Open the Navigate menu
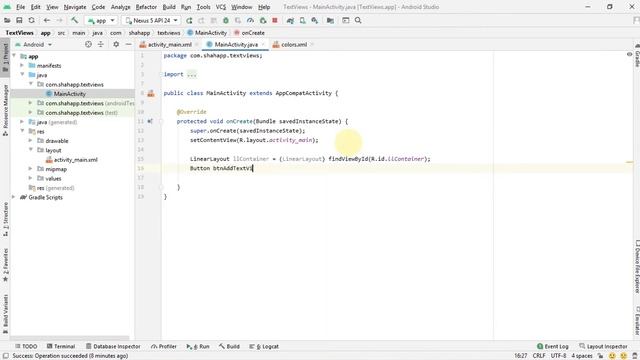Screen dimensions: 640x360 75,7
